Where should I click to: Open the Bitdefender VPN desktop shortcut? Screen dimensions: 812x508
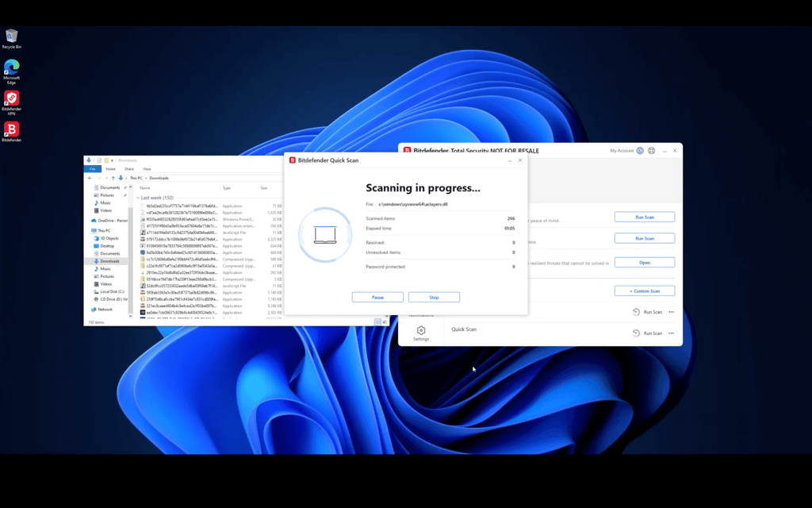(11, 102)
